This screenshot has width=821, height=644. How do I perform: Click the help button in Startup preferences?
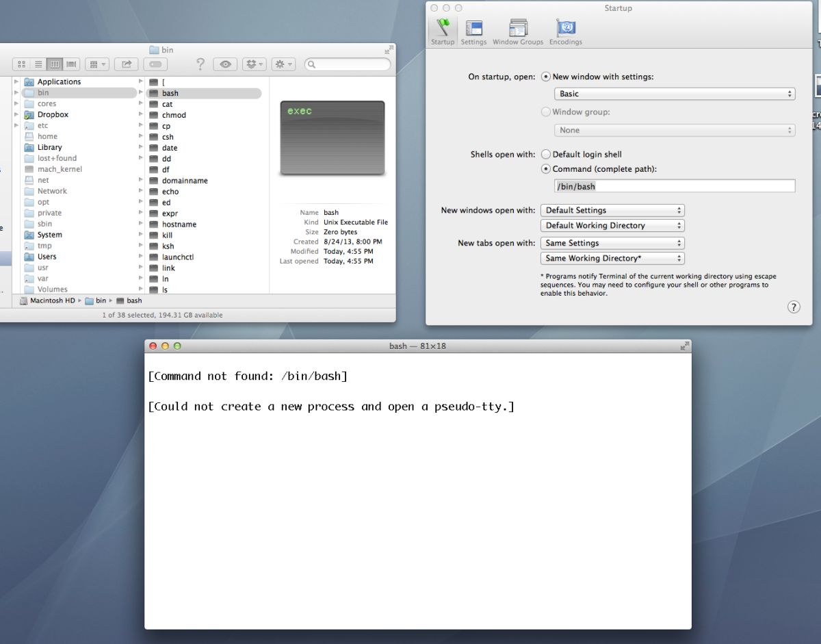[794, 307]
